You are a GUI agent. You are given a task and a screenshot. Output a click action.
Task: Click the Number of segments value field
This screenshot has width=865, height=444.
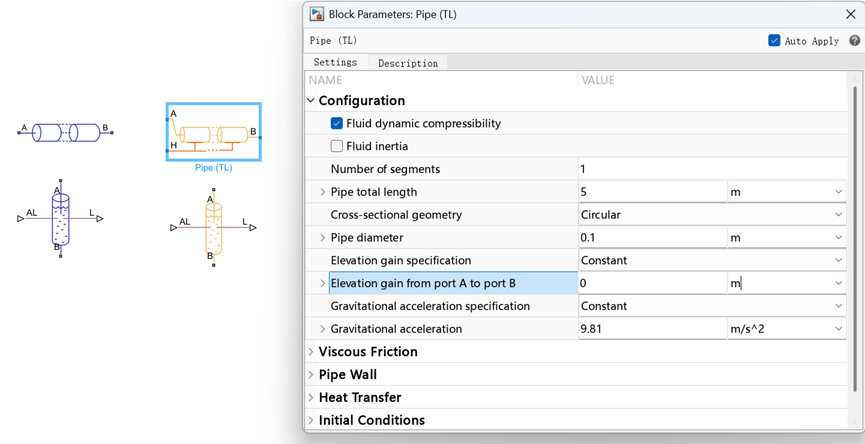click(712, 169)
